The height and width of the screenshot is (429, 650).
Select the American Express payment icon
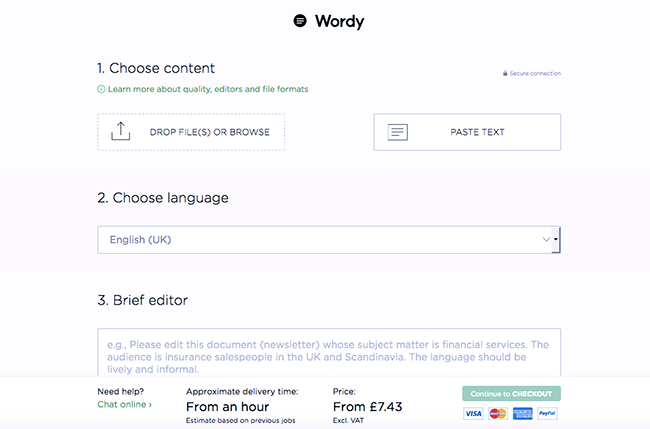tap(522, 413)
